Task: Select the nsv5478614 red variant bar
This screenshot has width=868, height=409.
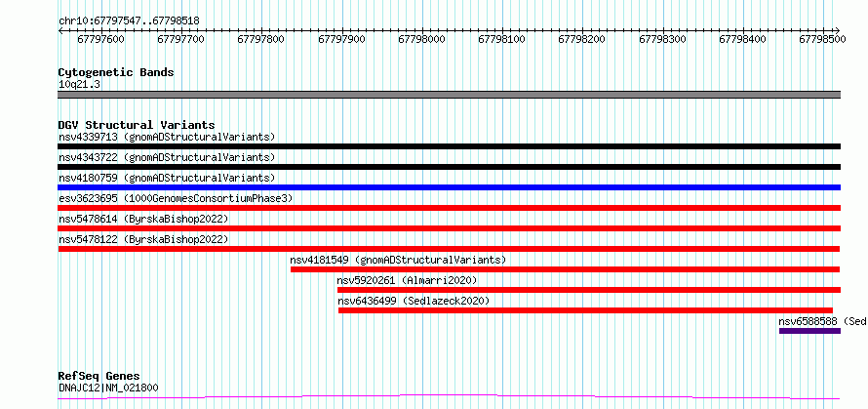Action: point(449,228)
